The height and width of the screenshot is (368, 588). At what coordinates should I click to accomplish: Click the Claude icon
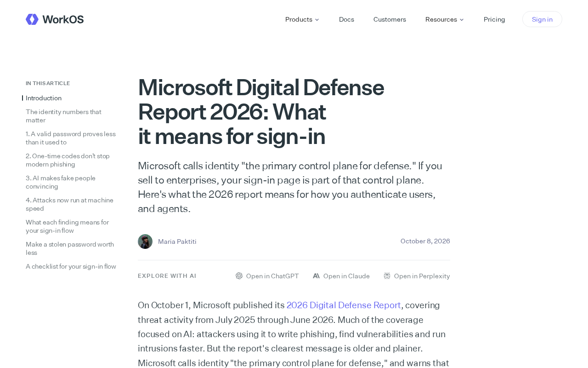coord(316,276)
